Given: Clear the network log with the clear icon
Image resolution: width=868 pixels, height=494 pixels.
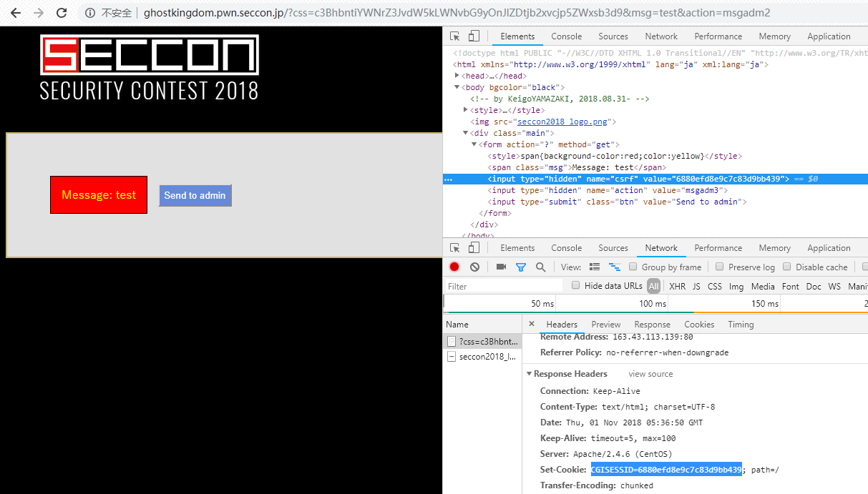Looking at the screenshot, I should point(474,267).
